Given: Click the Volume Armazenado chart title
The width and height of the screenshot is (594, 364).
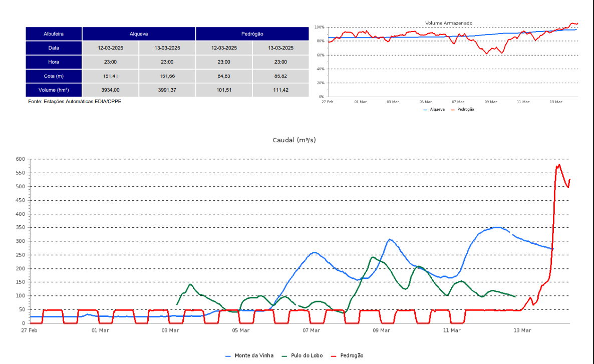Looking at the screenshot, I should [448, 23].
